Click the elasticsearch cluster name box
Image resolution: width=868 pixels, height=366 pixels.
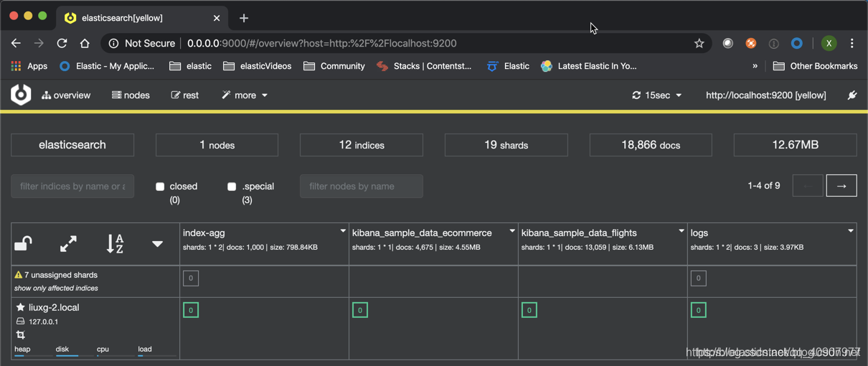tap(72, 145)
